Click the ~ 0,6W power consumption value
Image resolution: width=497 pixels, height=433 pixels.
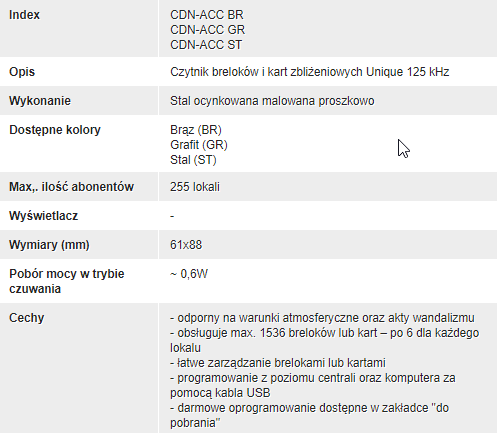tap(189, 274)
